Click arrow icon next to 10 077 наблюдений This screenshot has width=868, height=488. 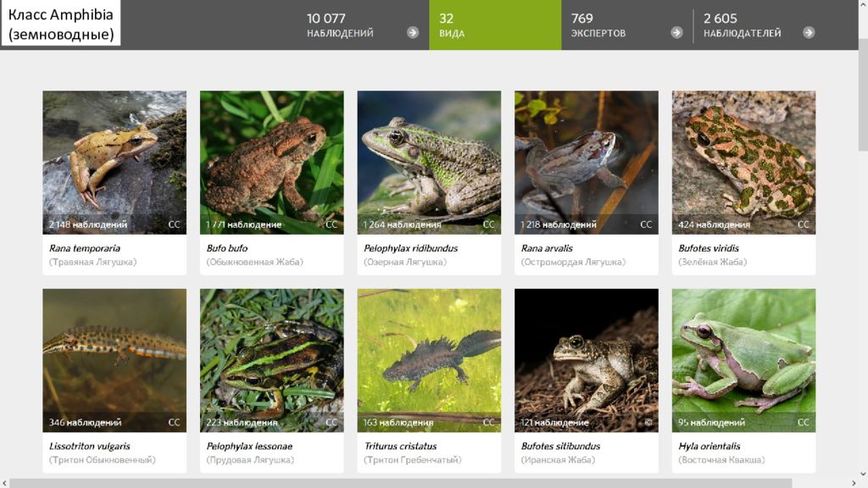(x=413, y=33)
